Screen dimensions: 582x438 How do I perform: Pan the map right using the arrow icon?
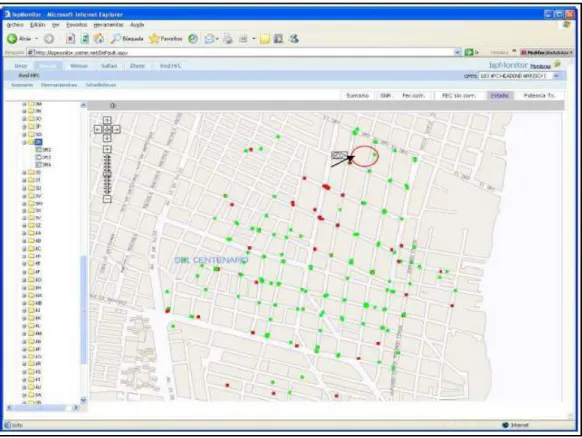pos(116,129)
